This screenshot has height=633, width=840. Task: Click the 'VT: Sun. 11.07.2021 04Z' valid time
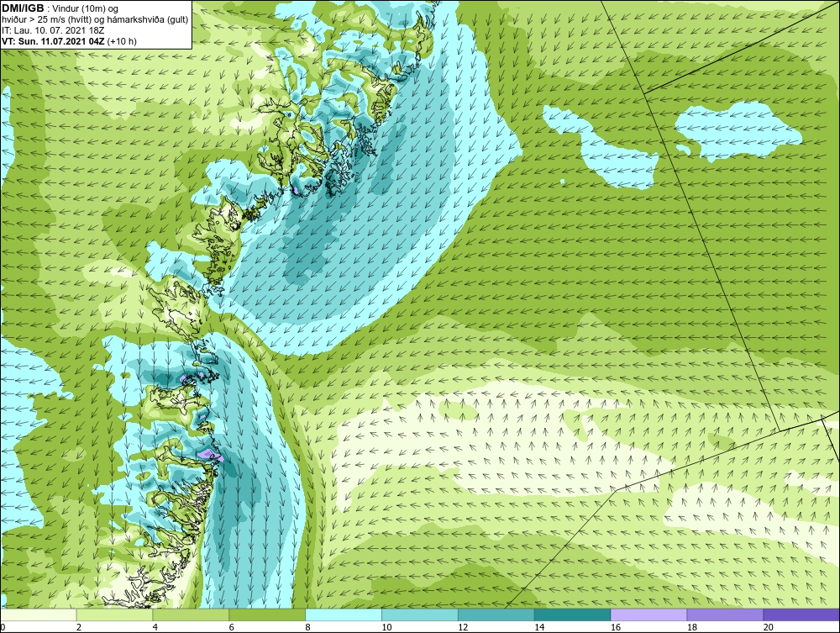pos(53,41)
